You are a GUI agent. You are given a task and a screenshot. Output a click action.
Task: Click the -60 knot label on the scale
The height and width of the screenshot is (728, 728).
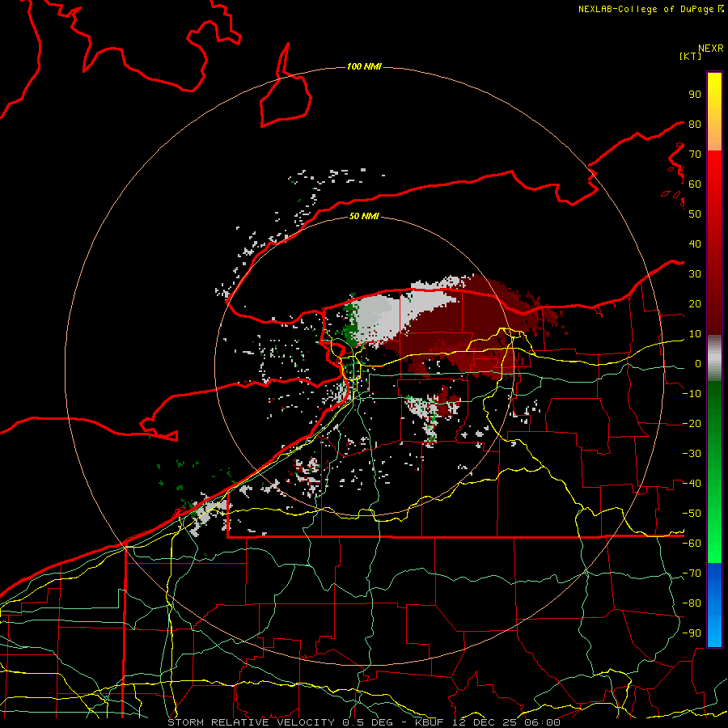pos(692,544)
